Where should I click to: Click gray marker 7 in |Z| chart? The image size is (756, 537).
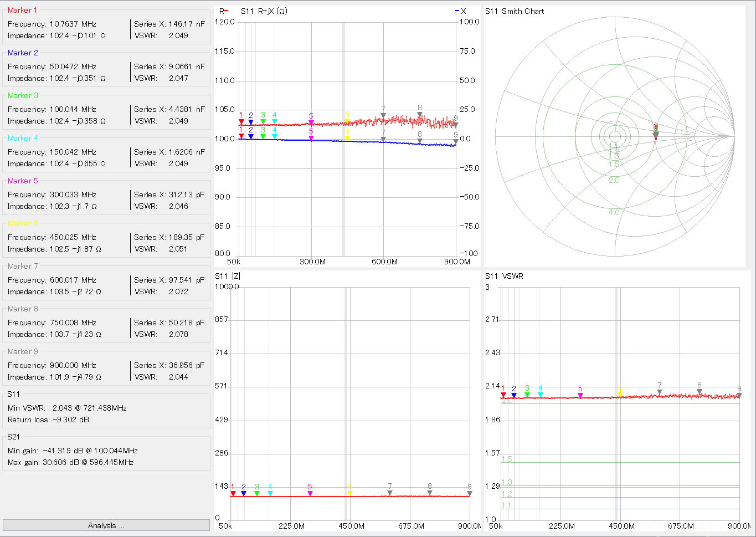390,492
